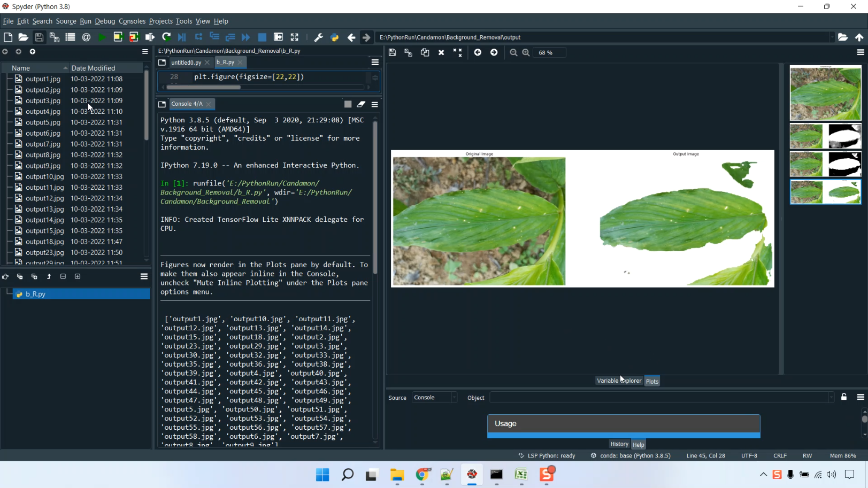Go to parent folder in file explorer pane
Screen dimensions: 868x488
(x=33, y=52)
